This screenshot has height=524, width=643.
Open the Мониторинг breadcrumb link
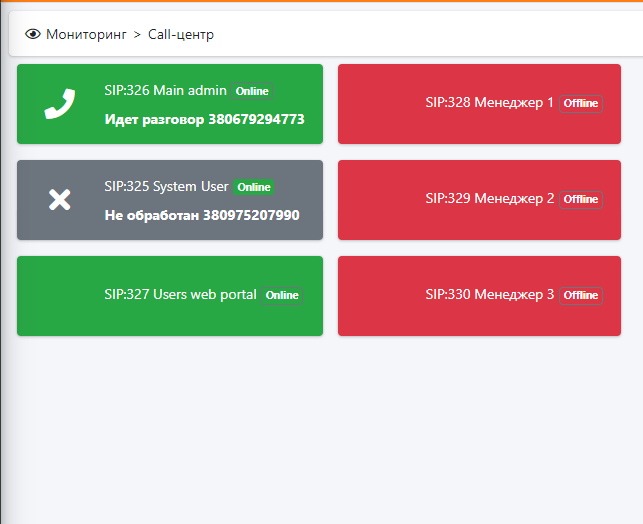point(86,34)
